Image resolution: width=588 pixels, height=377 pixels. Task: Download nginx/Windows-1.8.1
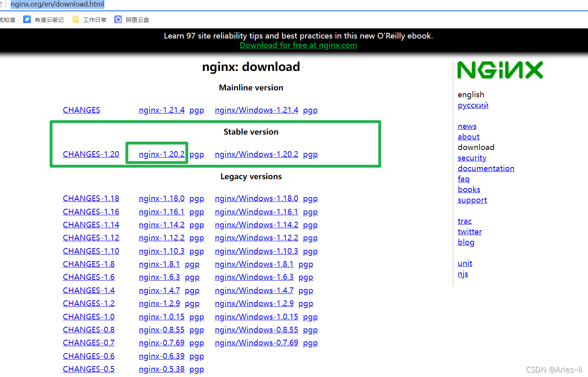pyautogui.click(x=254, y=264)
